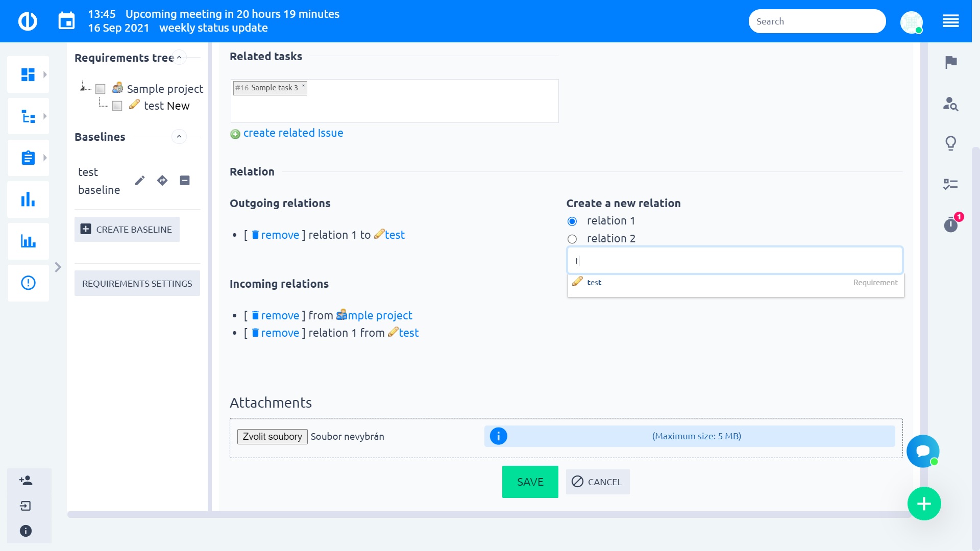Click the minus delete icon for test baseline
Screen dimensions: 980x551
click(185, 181)
